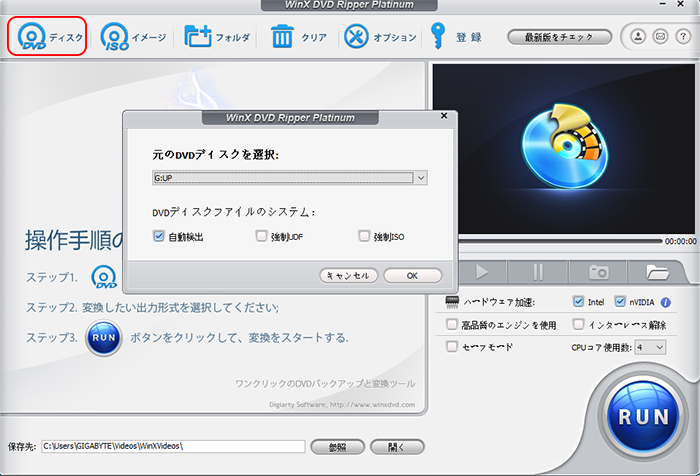700x476 pixels.
Task: Open Options (オプション) settings
Action: (x=380, y=37)
